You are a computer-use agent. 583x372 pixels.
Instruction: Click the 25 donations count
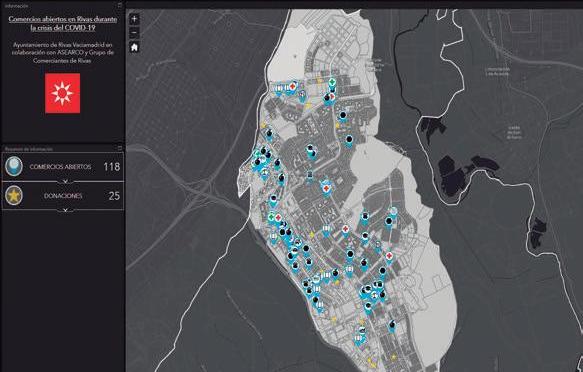tap(114, 196)
